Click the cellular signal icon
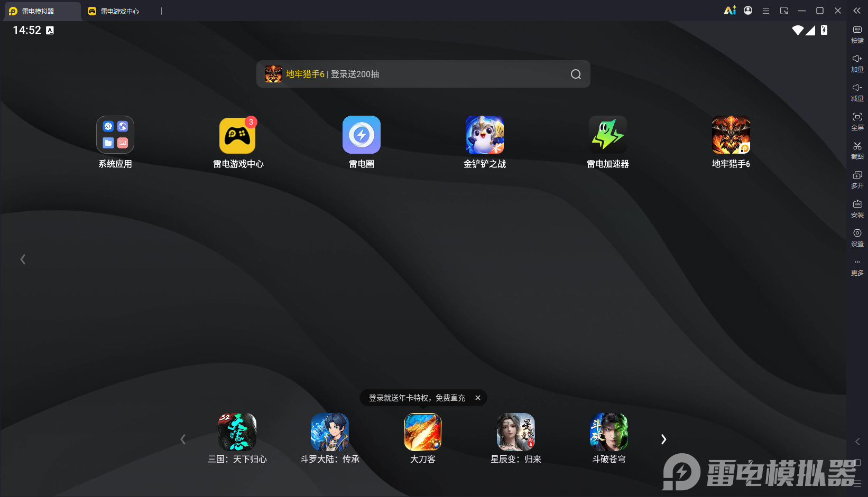Image resolution: width=868 pixels, height=497 pixels. click(x=810, y=30)
